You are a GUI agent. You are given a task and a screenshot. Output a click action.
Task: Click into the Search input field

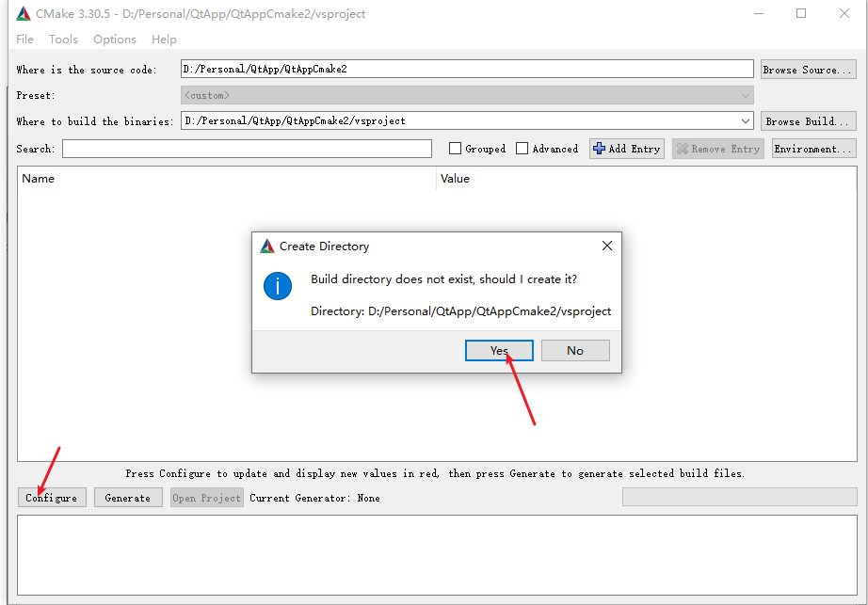[x=247, y=149]
